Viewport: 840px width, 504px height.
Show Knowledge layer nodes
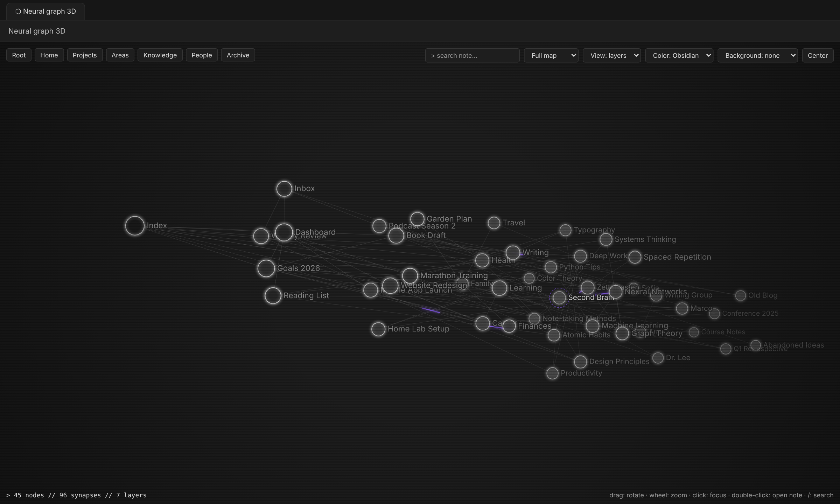coord(160,55)
